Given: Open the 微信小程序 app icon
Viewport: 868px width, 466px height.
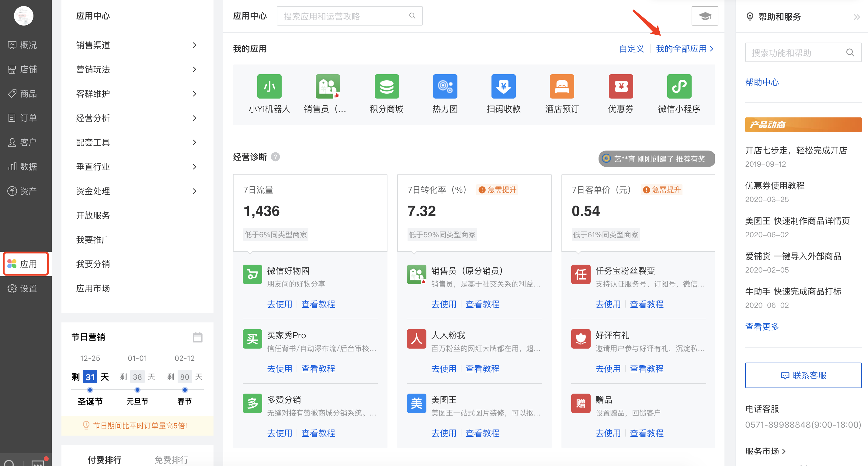Looking at the screenshot, I should click(679, 87).
